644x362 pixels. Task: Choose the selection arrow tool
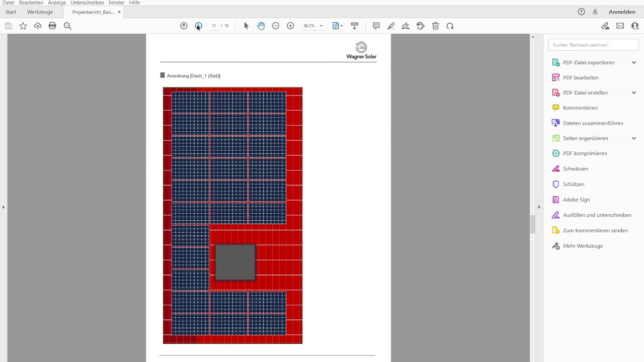[246, 26]
